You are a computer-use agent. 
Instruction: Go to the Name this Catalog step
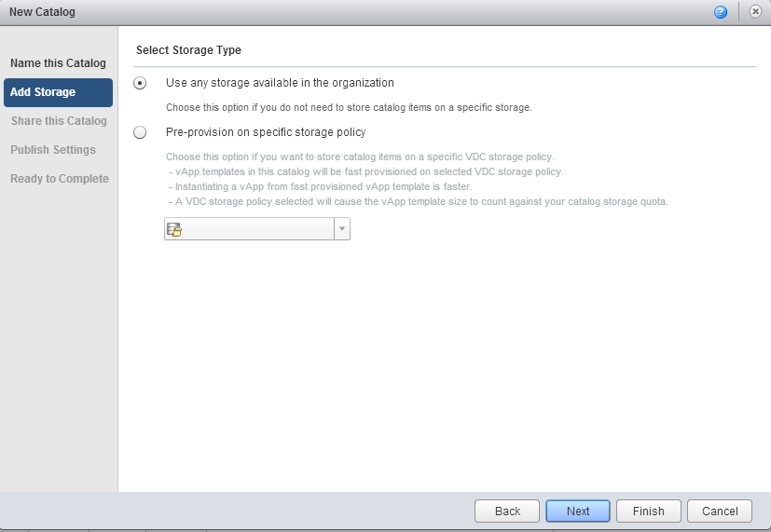[58, 63]
